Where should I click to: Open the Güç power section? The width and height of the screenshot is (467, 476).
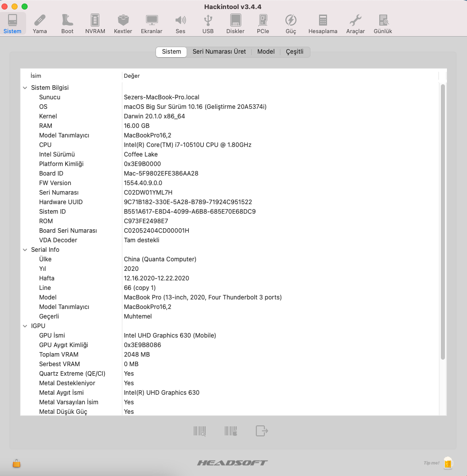click(x=290, y=24)
